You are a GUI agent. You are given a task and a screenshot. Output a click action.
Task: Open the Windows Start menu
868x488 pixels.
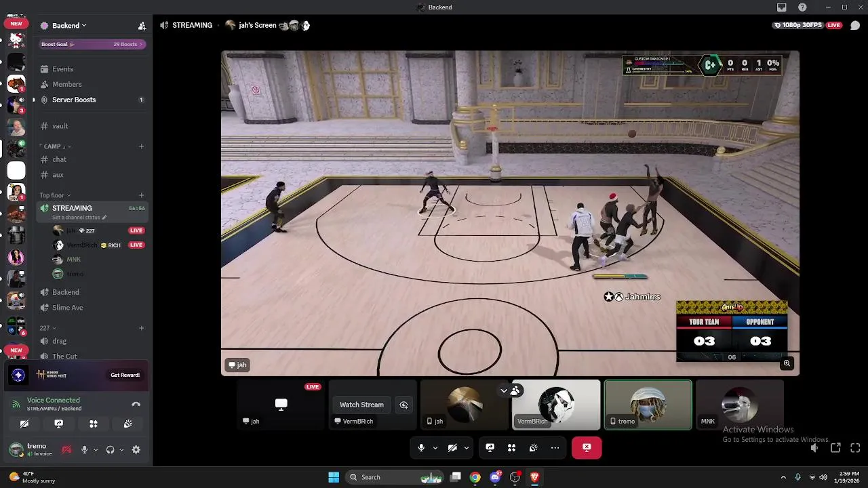pos(334,477)
